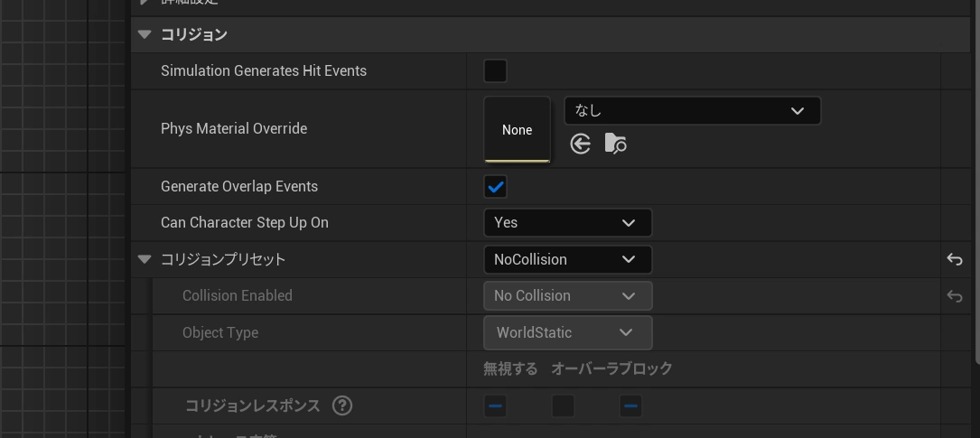Viewport: 980px width, 438px height.
Task: Open the NoCollision preset dropdown
Action: tap(567, 260)
